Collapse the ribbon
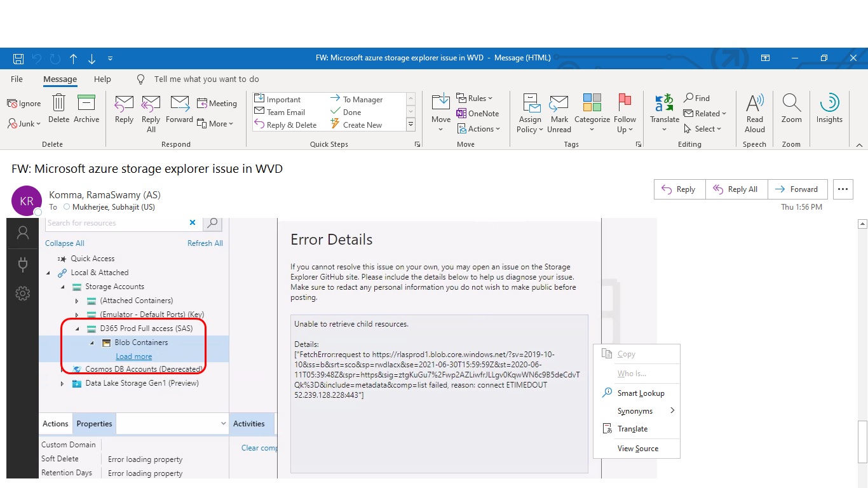This screenshot has height=488, width=868. click(x=860, y=144)
